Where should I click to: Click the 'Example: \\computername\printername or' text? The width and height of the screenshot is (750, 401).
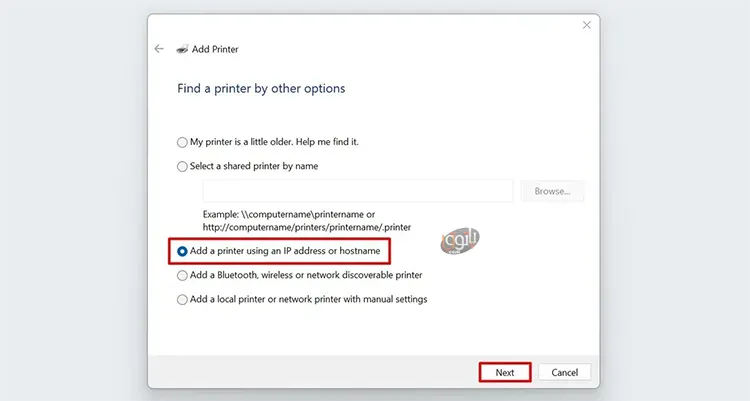point(289,214)
